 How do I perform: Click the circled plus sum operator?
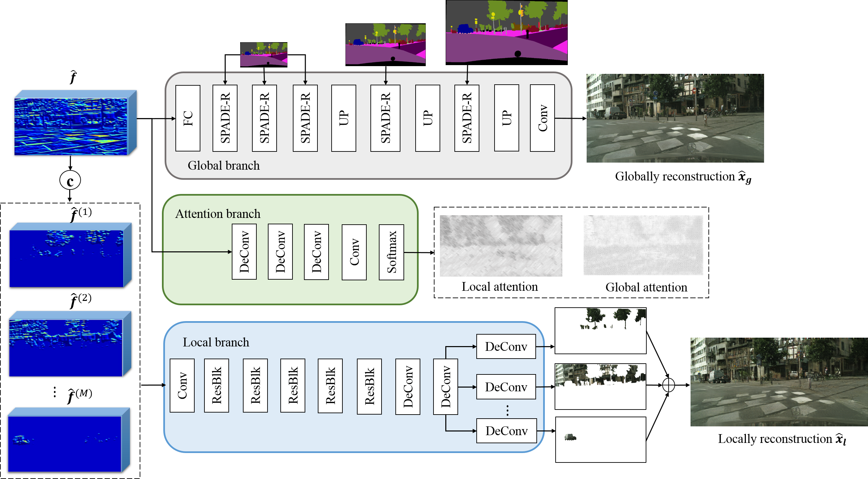[x=668, y=385]
